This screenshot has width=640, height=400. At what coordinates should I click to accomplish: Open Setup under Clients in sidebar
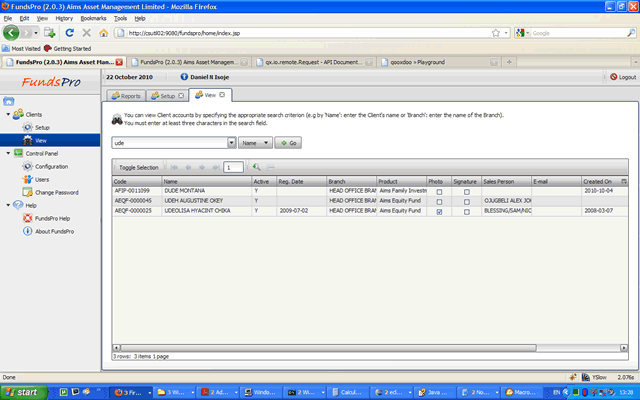[x=41, y=128]
